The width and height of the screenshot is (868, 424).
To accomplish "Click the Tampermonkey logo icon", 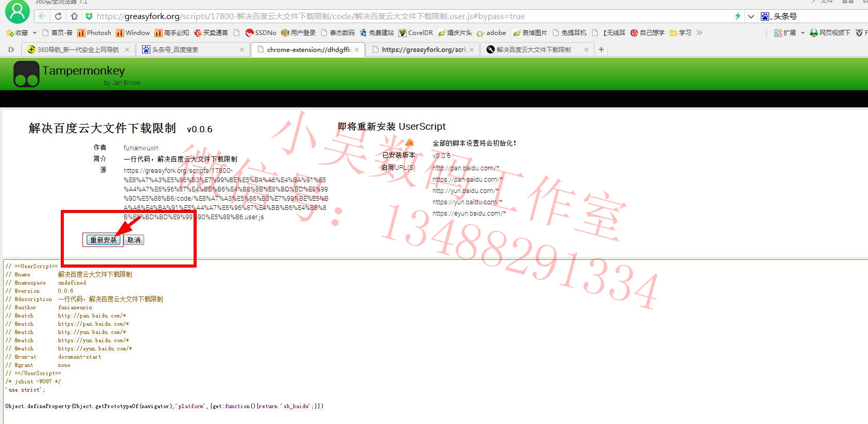I will point(26,74).
